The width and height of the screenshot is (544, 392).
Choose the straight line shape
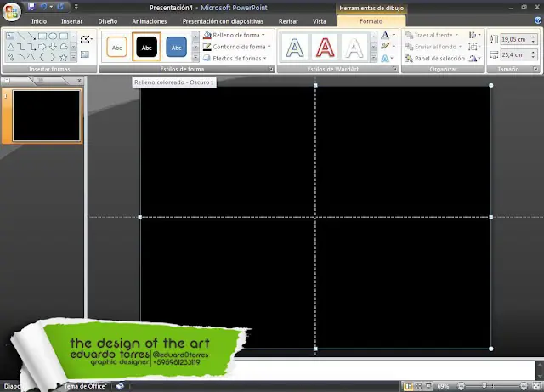(21, 36)
